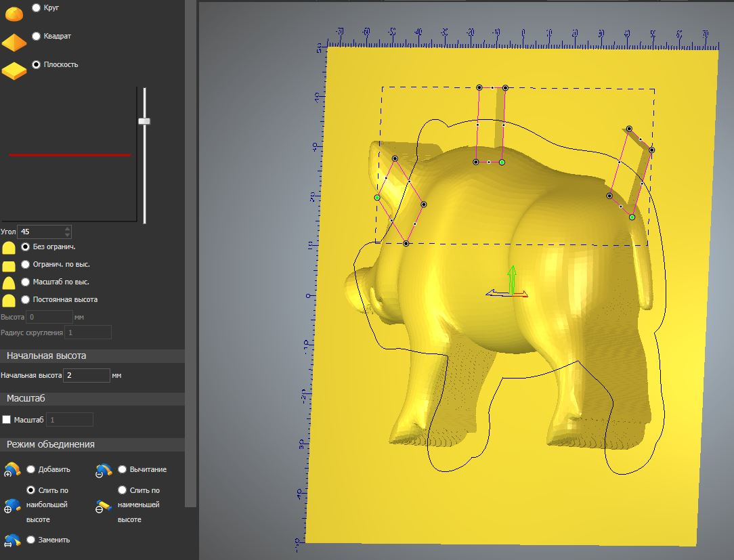
Task: Choose the Квадрат shape option
Action: 37,36
